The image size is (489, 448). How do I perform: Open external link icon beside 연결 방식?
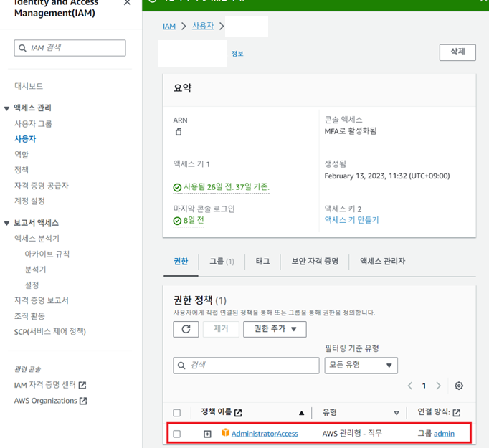(457, 413)
